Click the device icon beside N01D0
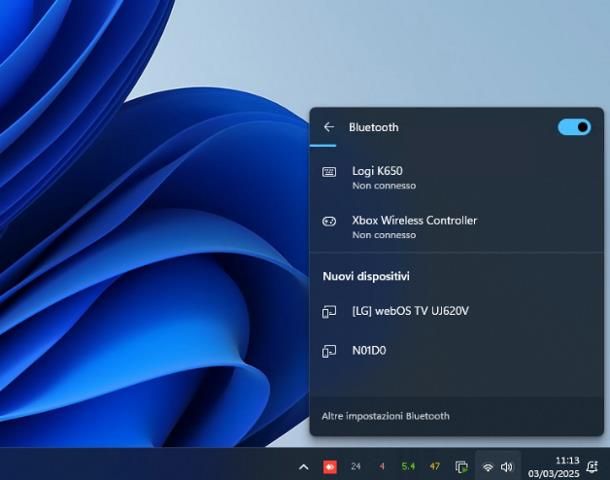The image size is (610, 480). coord(329,351)
